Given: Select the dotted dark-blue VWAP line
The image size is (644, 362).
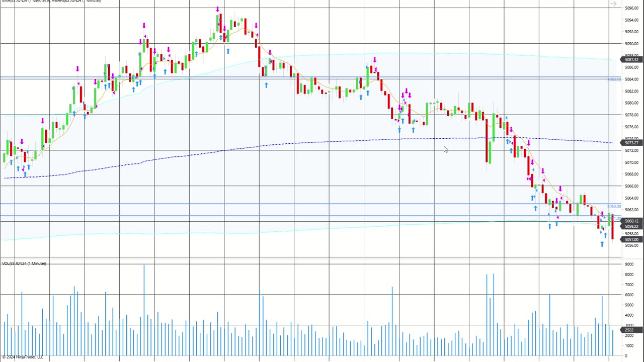Looking at the screenshot, I should coord(308,143).
